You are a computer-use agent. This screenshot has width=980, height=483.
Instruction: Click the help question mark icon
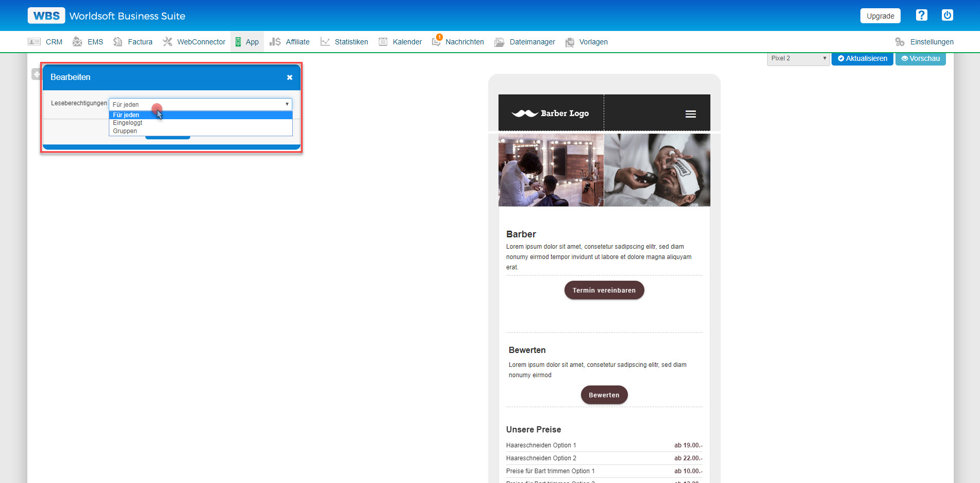click(x=921, y=15)
